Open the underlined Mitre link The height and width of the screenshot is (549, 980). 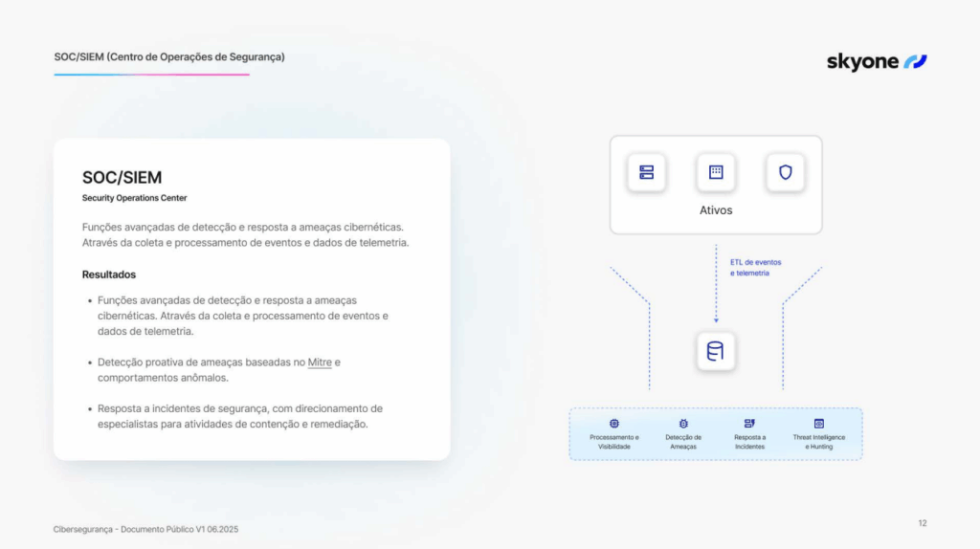(320, 362)
